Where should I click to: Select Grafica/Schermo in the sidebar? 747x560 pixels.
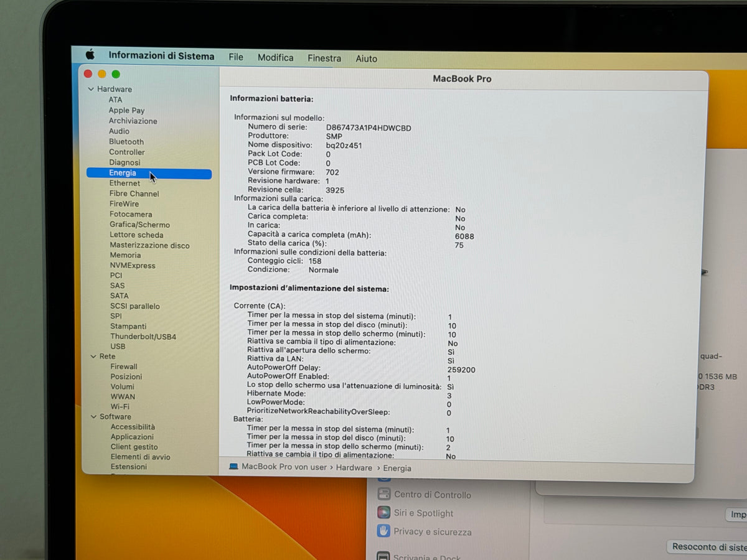[140, 225]
